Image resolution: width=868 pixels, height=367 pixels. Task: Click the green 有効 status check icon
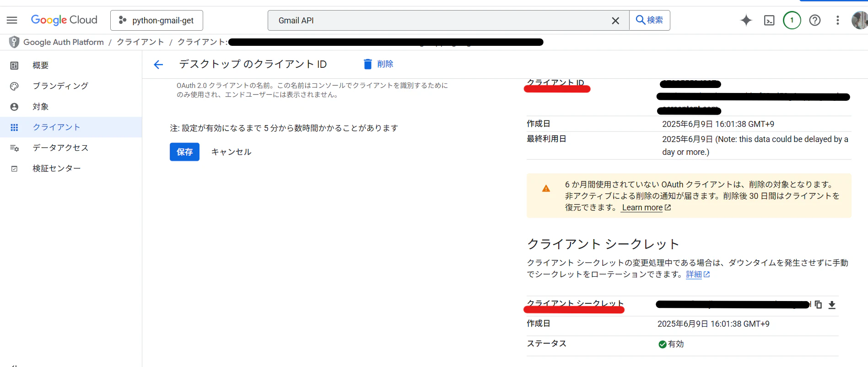click(x=662, y=344)
